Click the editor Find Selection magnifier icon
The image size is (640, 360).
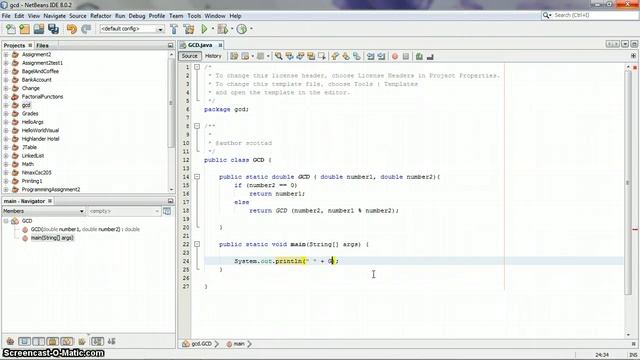(278, 56)
